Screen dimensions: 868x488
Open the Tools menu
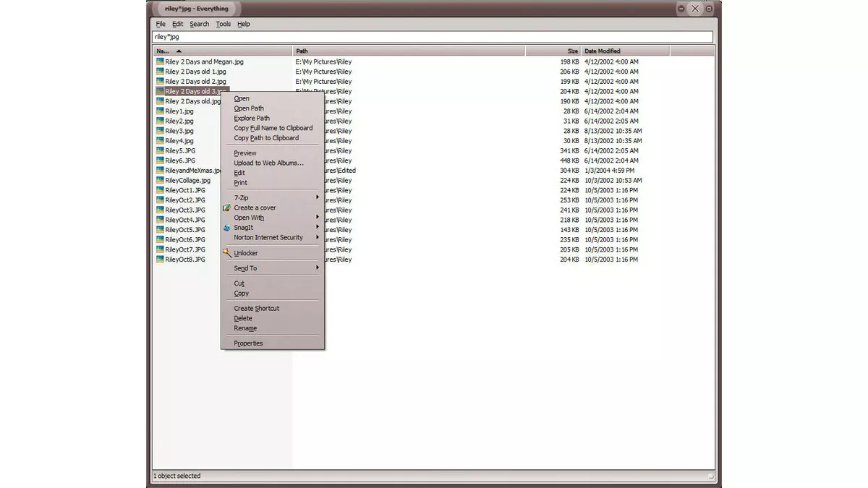pos(223,23)
